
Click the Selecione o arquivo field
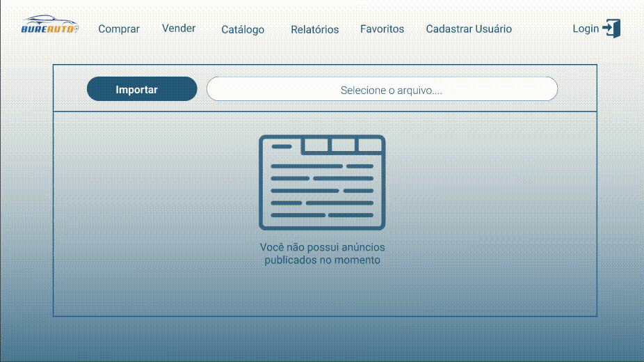382,88
